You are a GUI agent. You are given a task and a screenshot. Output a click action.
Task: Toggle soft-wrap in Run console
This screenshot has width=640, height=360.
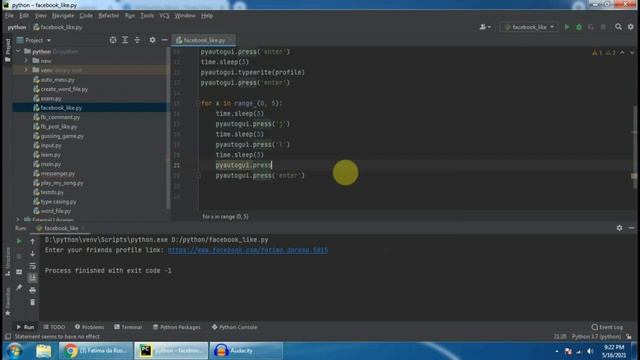(x=33, y=266)
